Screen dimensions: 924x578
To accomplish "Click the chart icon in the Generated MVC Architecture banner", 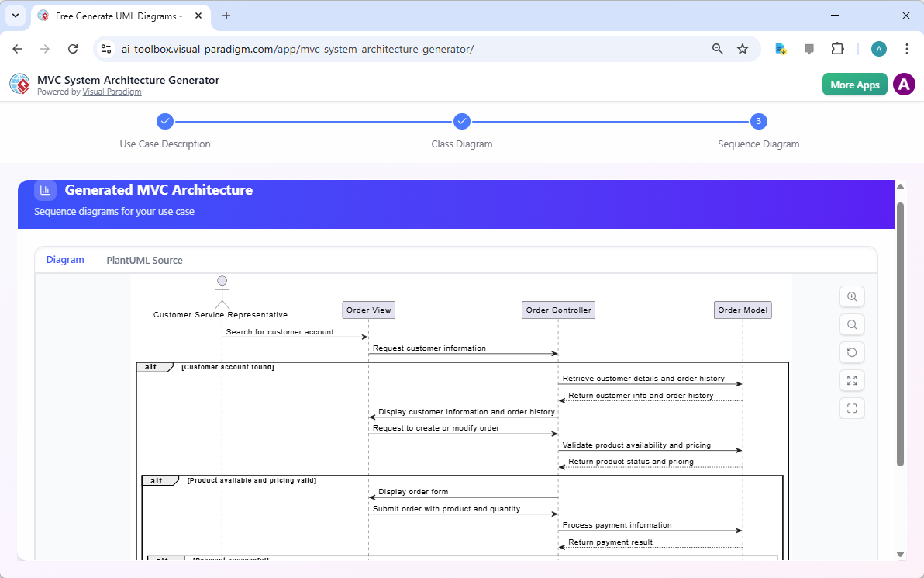I will [x=45, y=190].
